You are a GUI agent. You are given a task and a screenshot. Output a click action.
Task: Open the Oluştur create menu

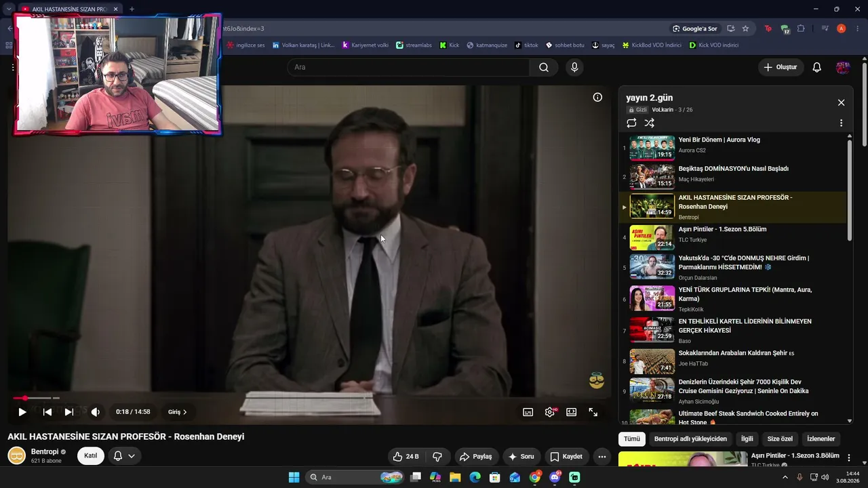781,67
